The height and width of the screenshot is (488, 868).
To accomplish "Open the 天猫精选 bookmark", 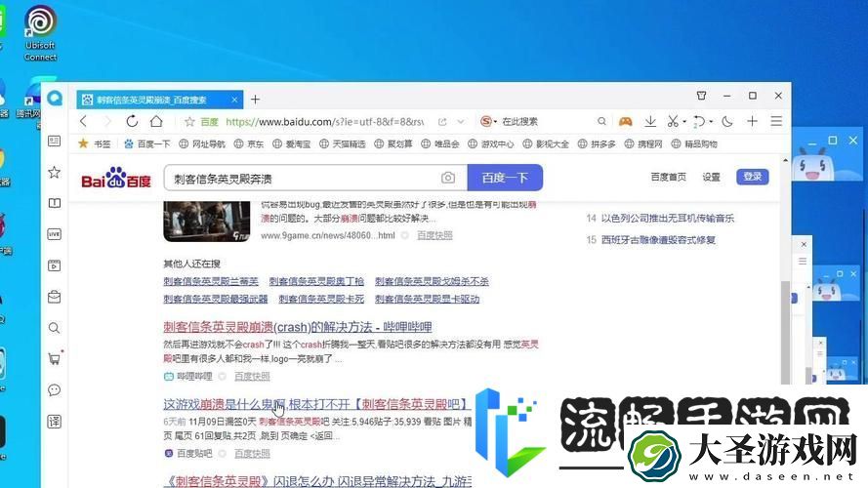I will [x=342, y=143].
